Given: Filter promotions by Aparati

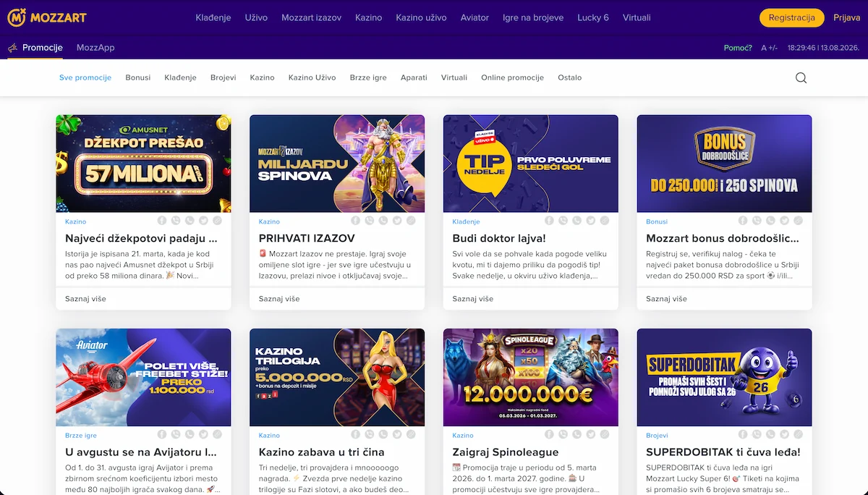Looking at the screenshot, I should (414, 77).
